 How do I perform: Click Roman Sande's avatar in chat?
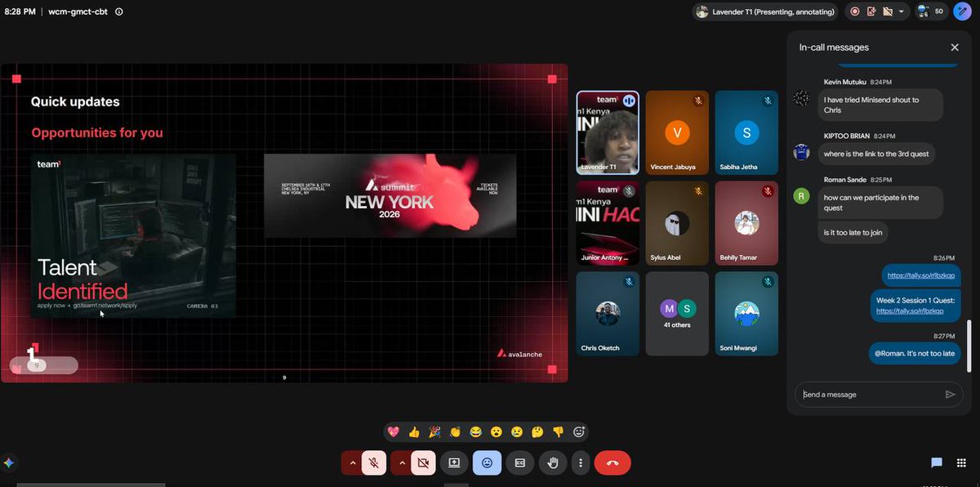pos(802,196)
